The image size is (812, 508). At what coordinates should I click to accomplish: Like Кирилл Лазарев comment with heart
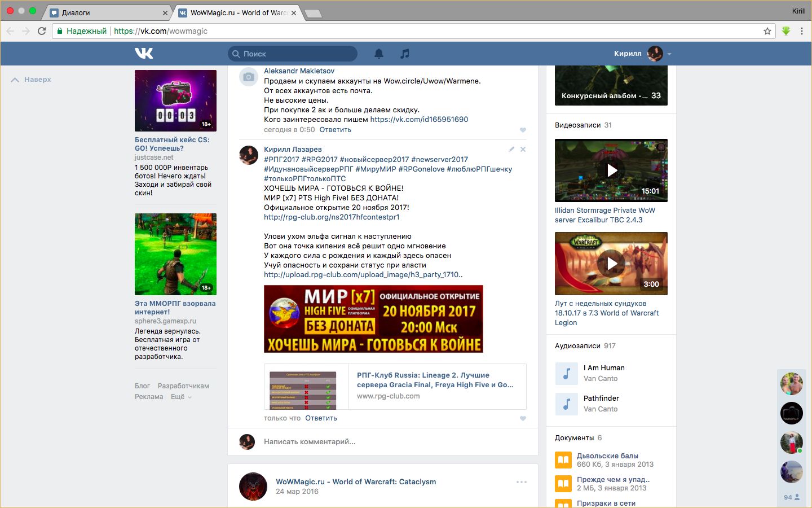coord(523,418)
